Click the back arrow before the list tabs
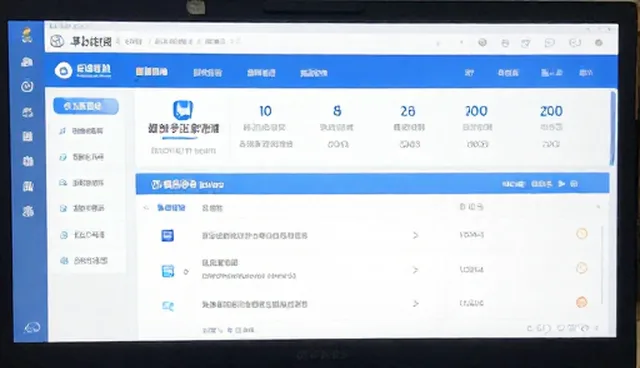 coord(146,208)
